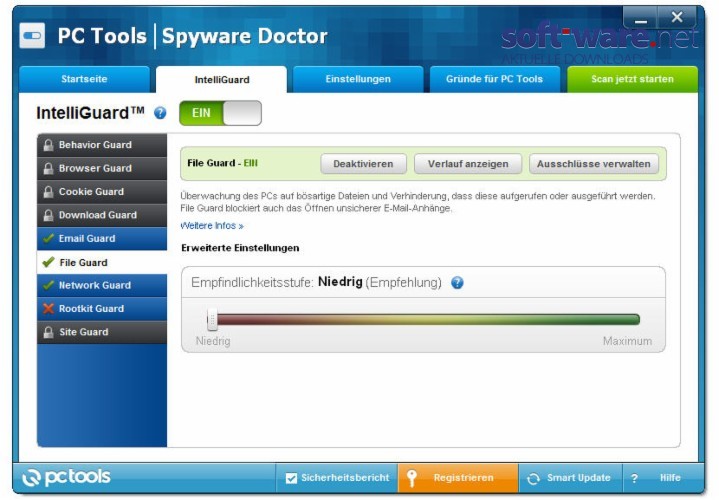This screenshot has height=500, width=719.
Task: Click the Niedrig label under slider
Action: pos(213,341)
